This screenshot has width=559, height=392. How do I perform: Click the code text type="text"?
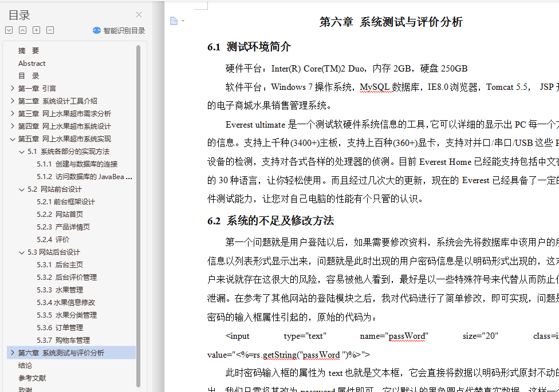(305, 336)
